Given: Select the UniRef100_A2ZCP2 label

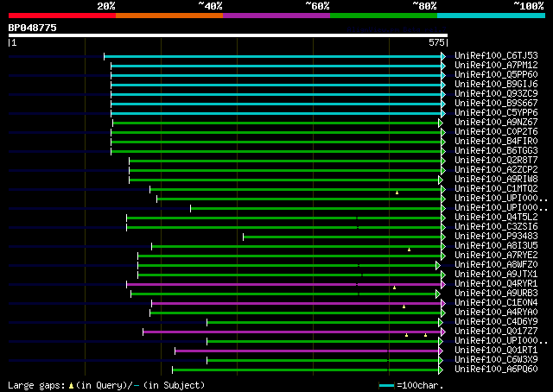Looking at the screenshot, I should (x=496, y=169).
